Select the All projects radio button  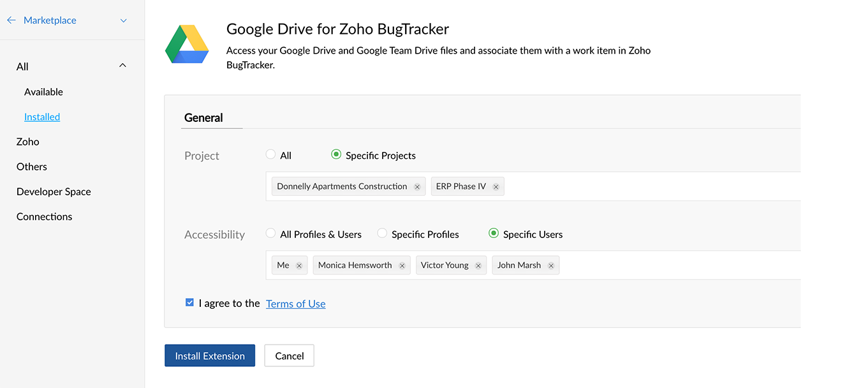pos(270,154)
